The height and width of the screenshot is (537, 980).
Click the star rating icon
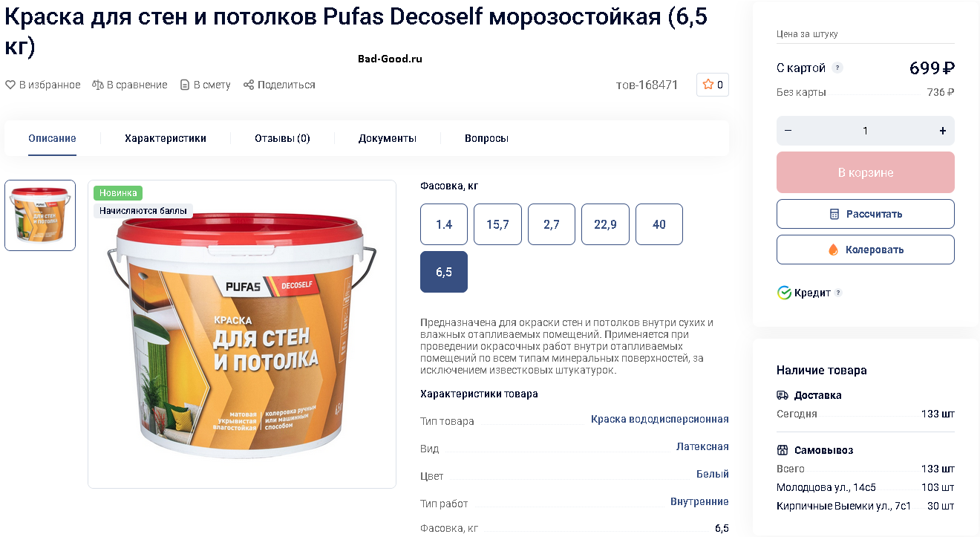point(708,85)
